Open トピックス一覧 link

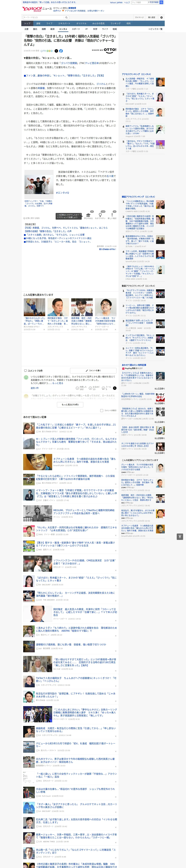pyautogui.click(x=156, y=29)
